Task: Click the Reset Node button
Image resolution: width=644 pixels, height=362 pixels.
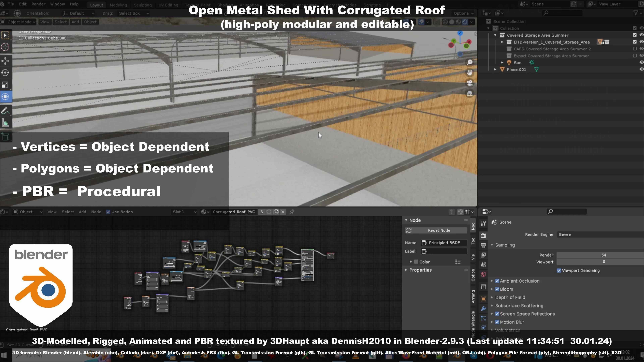Action: (436, 231)
